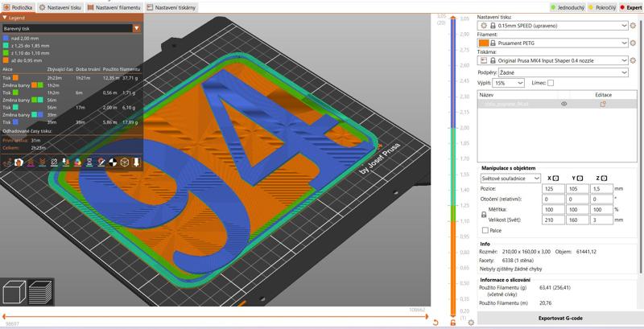
Task: Check the Palce checkbox
Action: click(484, 230)
